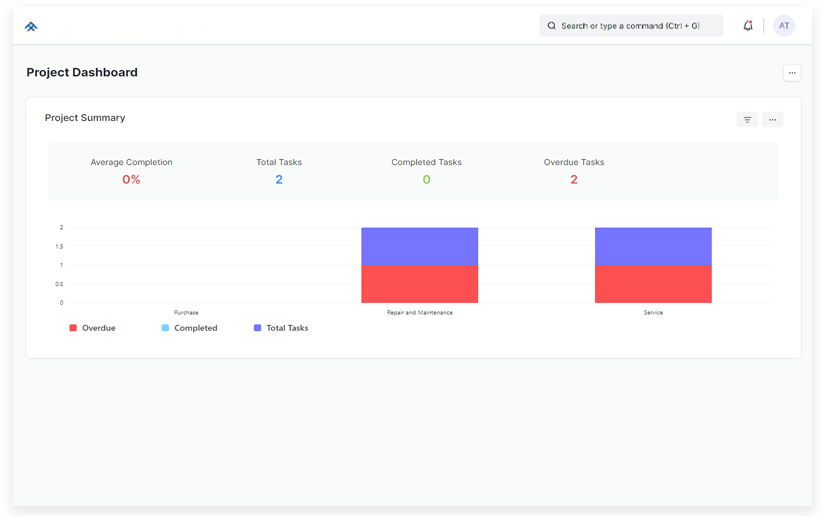
Task: Click the Overdue Tasks count of 2
Action: pyautogui.click(x=574, y=180)
